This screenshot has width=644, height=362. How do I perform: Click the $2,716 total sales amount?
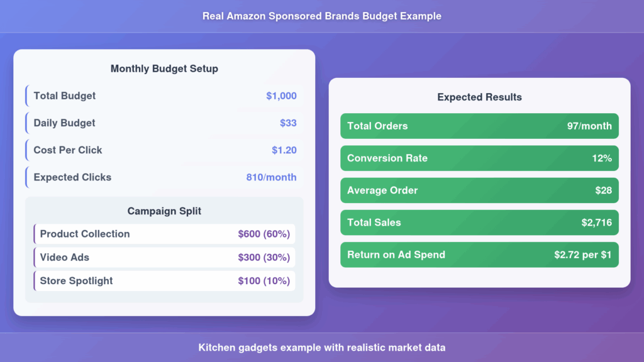click(596, 222)
